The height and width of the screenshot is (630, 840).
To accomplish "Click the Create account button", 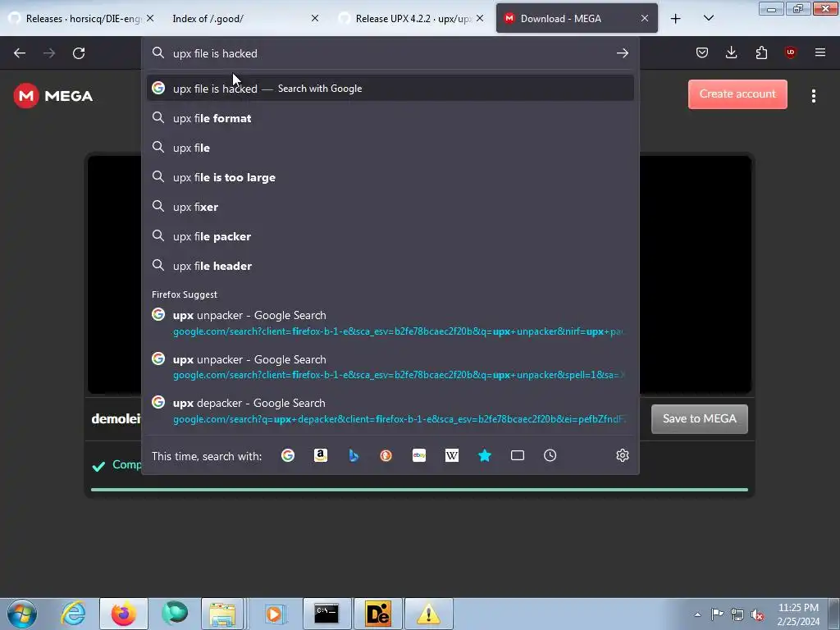I will click(737, 94).
